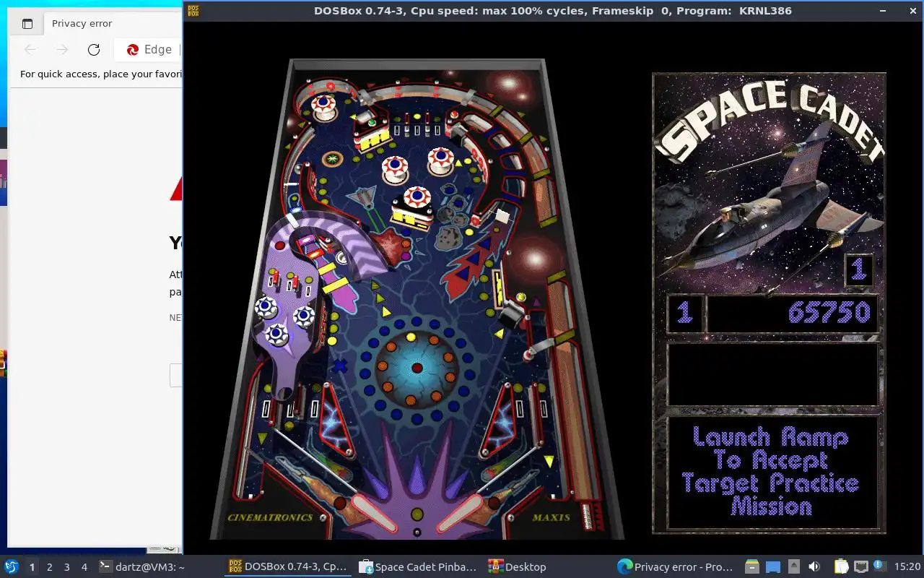Go back in the Edge window
Screen dimensions: 924x578
coord(30,50)
